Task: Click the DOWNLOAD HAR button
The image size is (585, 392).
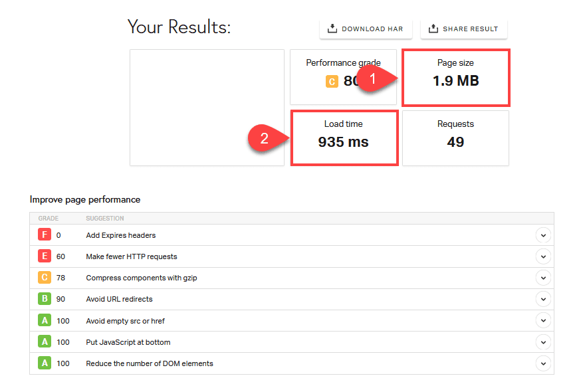Action: coord(366,29)
